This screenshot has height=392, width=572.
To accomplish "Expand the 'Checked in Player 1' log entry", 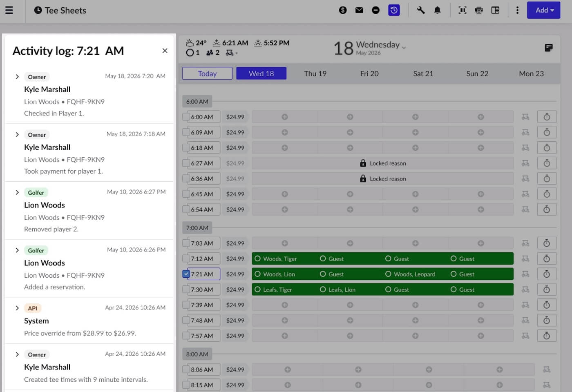I will (x=17, y=77).
